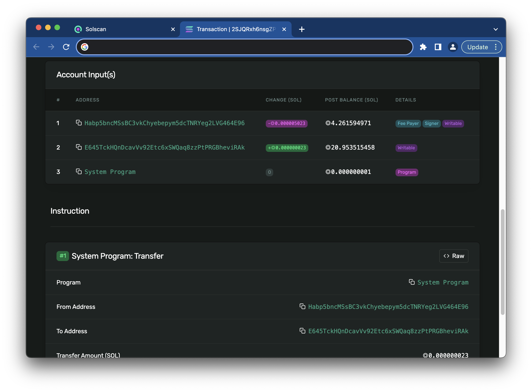The width and height of the screenshot is (532, 392).
Task: Click the ADDRESS column header
Action: (x=87, y=100)
